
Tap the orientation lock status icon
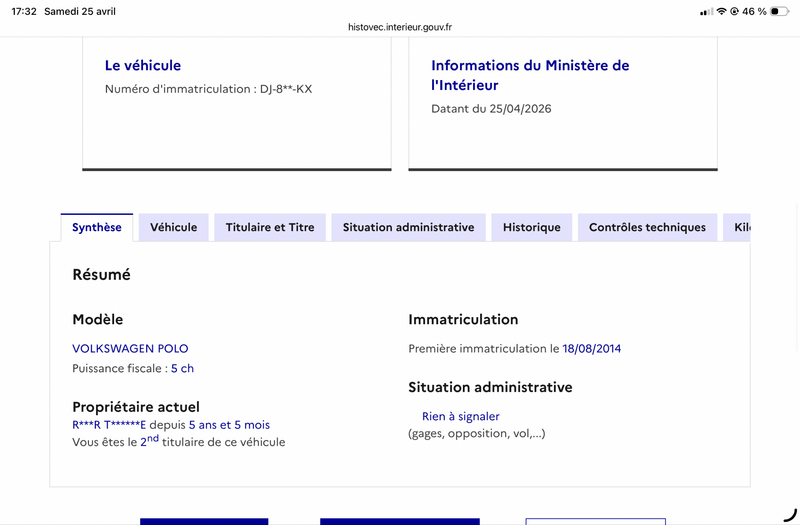[x=735, y=11]
